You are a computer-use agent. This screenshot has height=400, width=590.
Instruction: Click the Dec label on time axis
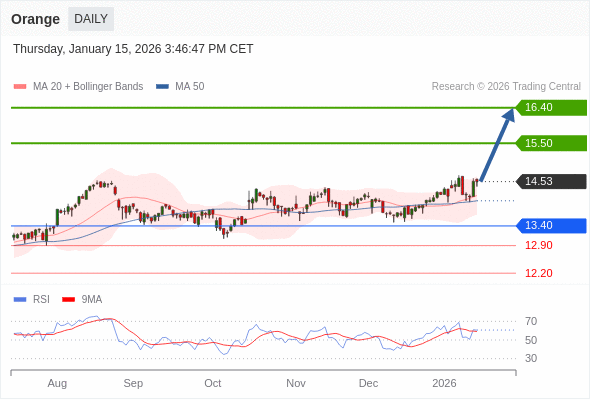click(x=368, y=383)
